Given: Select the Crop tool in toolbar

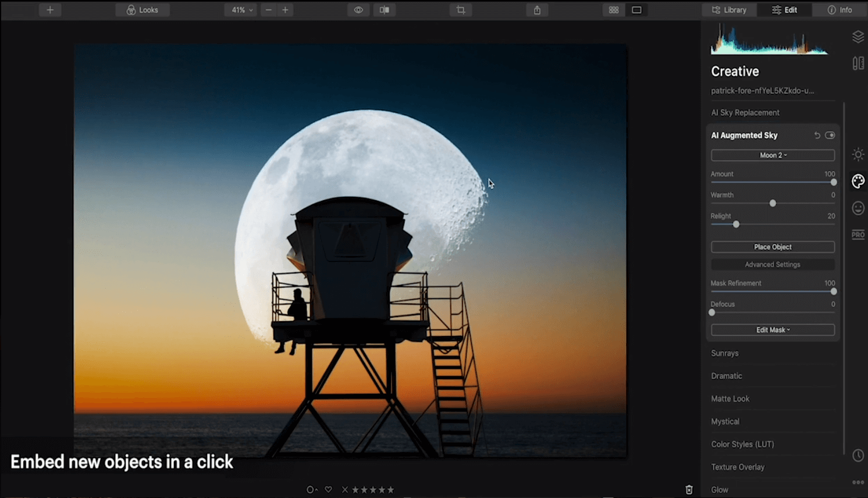Looking at the screenshot, I should [461, 10].
